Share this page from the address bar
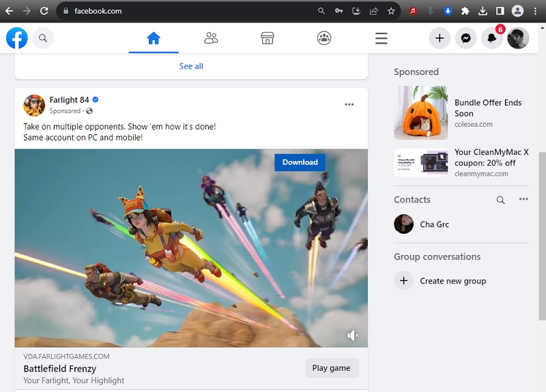Viewport: 546px width, 392px height. [373, 11]
